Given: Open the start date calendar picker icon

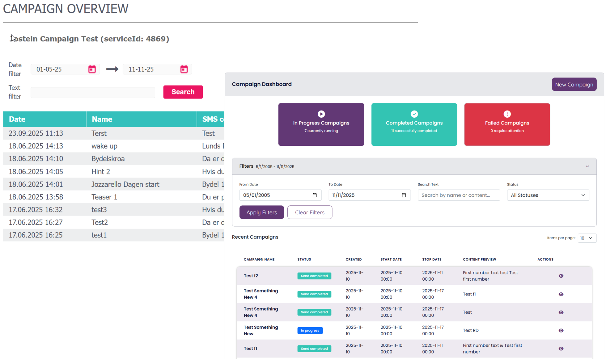Looking at the screenshot, I should point(92,69).
